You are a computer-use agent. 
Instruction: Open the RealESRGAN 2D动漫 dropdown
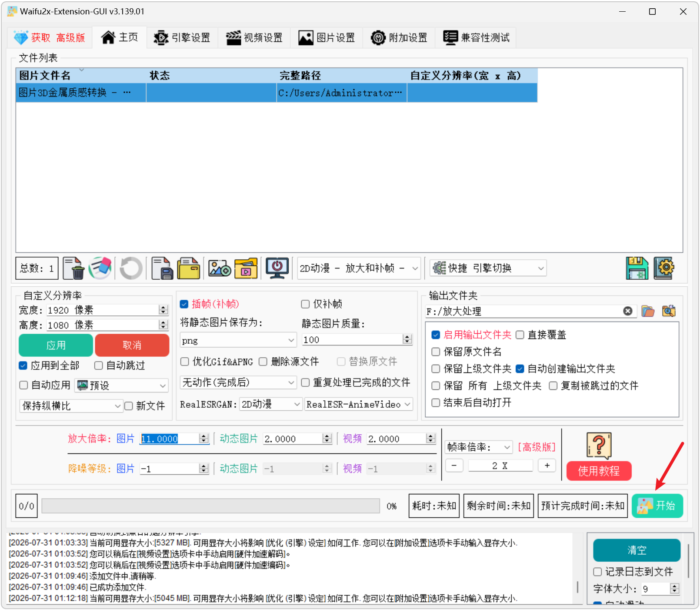(271, 404)
